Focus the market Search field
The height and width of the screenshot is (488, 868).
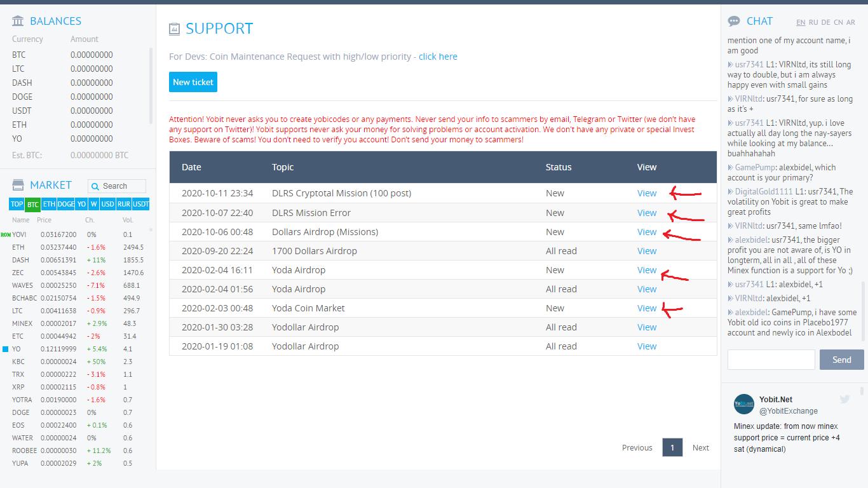point(117,186)
